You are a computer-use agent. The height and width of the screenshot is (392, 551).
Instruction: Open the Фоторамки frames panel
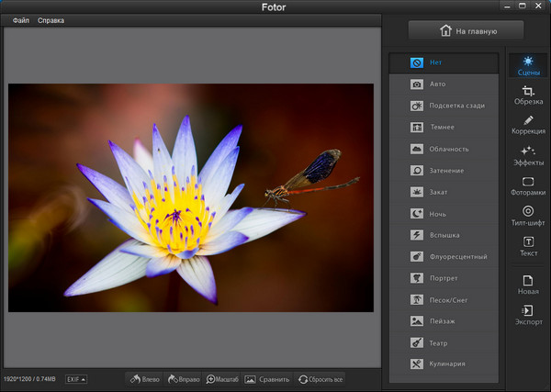(527, 186)
